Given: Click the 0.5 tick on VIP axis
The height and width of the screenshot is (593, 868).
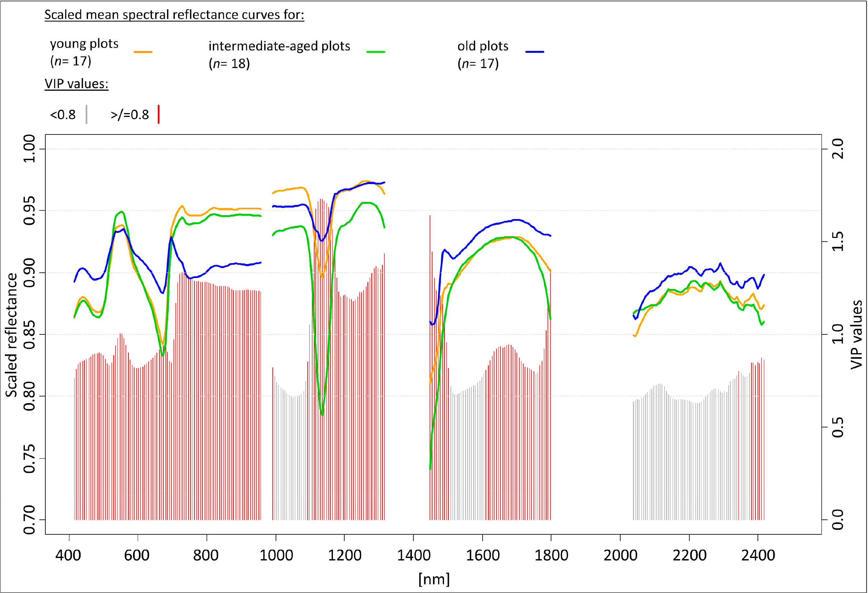Looking at the screenshot, I should [x=838, y=427].
